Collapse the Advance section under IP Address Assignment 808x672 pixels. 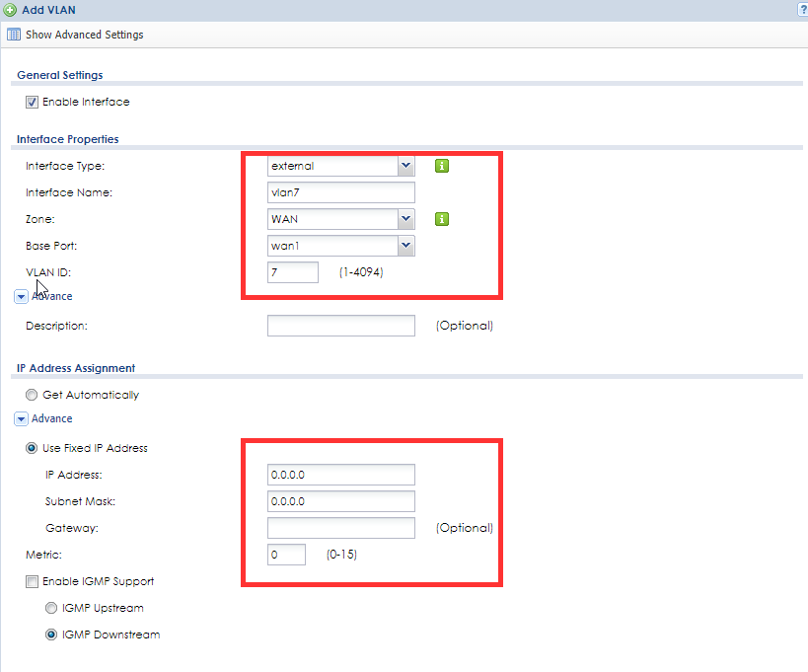(x=21, y=419)
